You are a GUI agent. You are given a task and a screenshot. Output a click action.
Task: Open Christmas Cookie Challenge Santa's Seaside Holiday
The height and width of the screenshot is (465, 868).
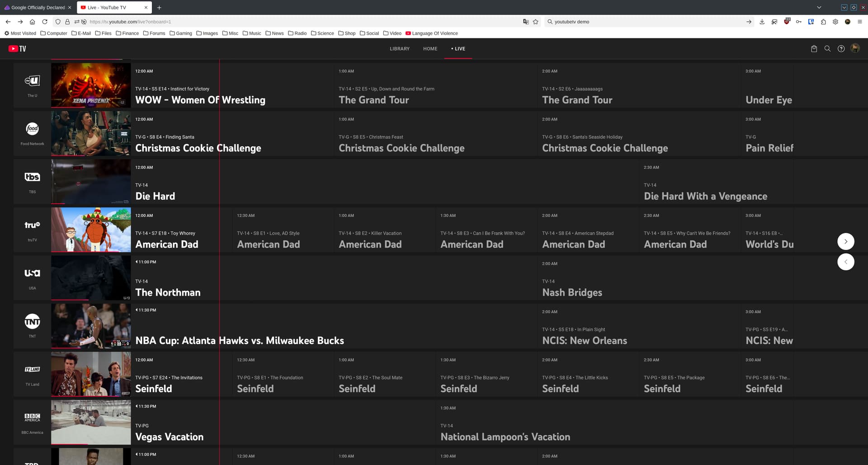pos(639,133)
